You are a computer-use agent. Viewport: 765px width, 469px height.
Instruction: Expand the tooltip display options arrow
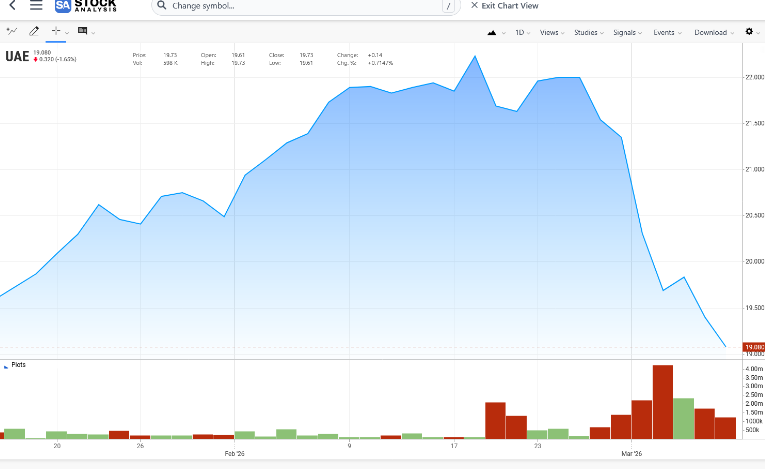[x=93, y=33]
